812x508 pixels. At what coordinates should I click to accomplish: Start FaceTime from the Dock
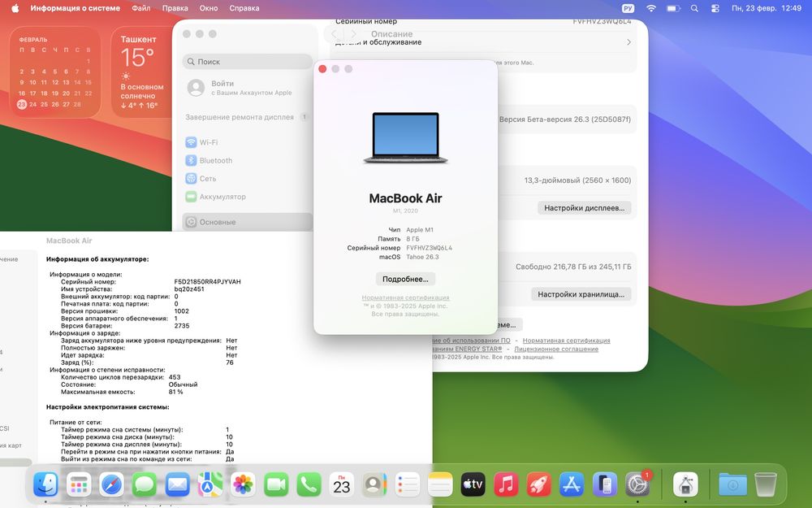[x=276, y=484]
